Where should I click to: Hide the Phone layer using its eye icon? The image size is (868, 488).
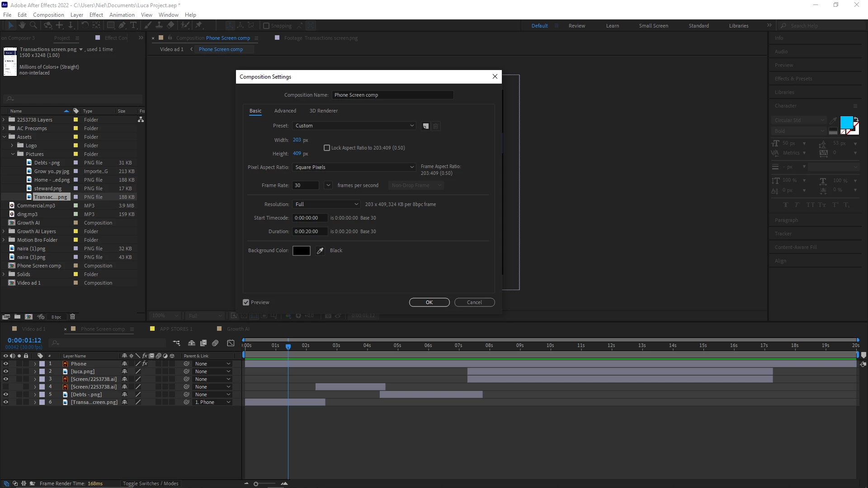(x=6, y=364)
